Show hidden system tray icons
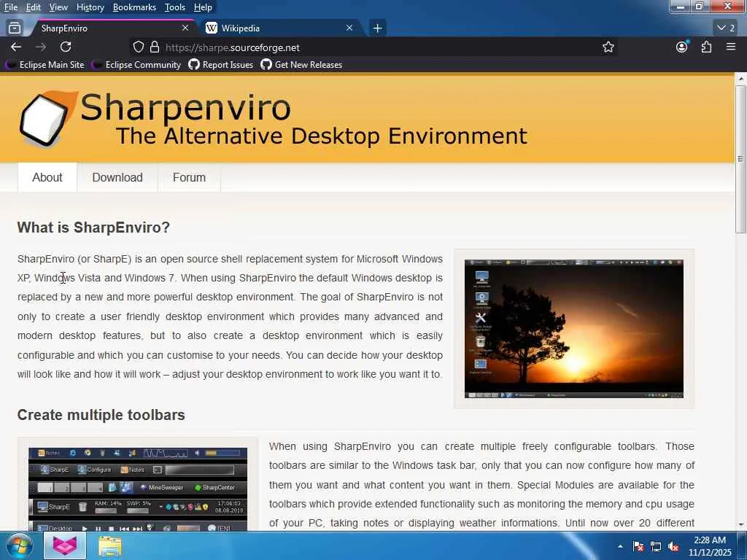Image resolution: width=747 pixels, height=560 pixels. tap(620, 546)
